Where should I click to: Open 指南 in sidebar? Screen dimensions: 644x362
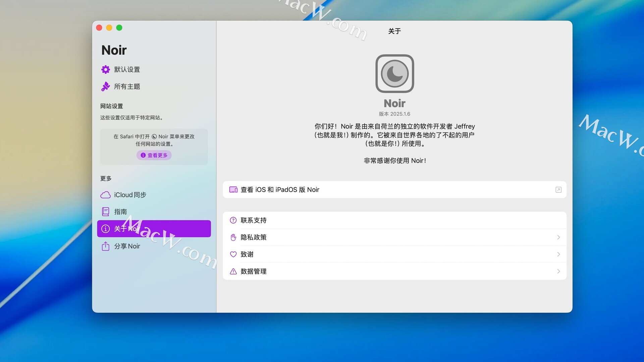coord(154,212)
